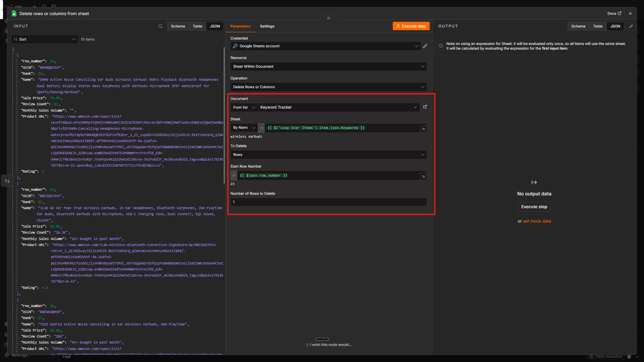Select the JSON input view
Viewport: 644px width, 362px height.
[215, 26]
